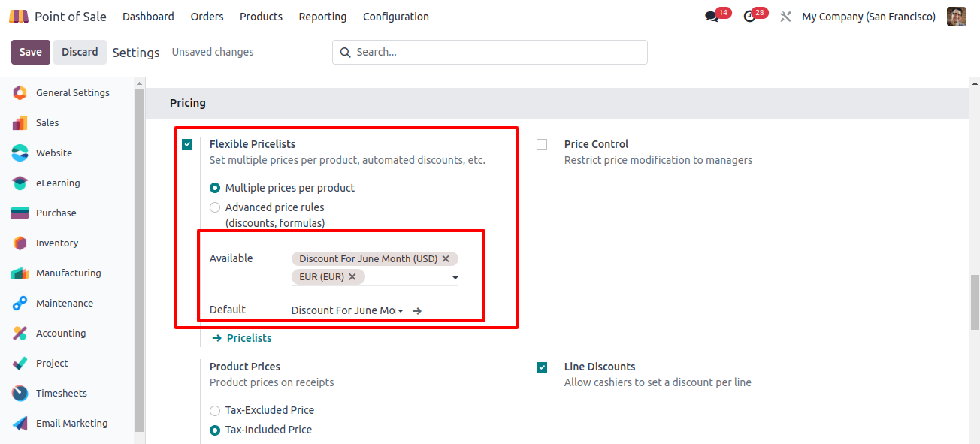This screenshot has width=980, height=444.
Task: Open the Dashboard menu
Action: (x=148, y=17)
